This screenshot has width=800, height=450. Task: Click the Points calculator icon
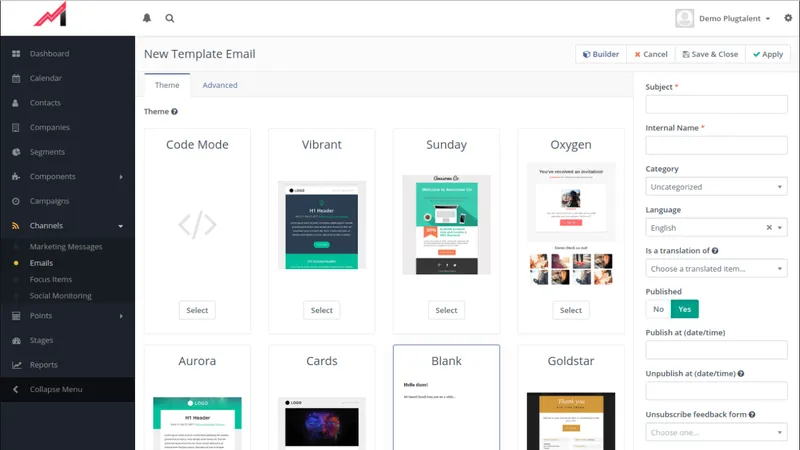[16, 316]
